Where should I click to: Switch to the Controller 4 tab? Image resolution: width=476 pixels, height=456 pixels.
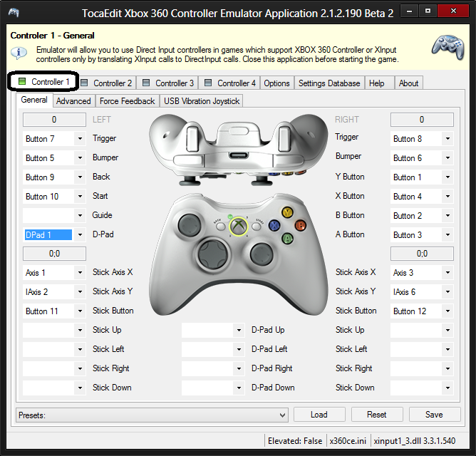(x=229, y=83)
